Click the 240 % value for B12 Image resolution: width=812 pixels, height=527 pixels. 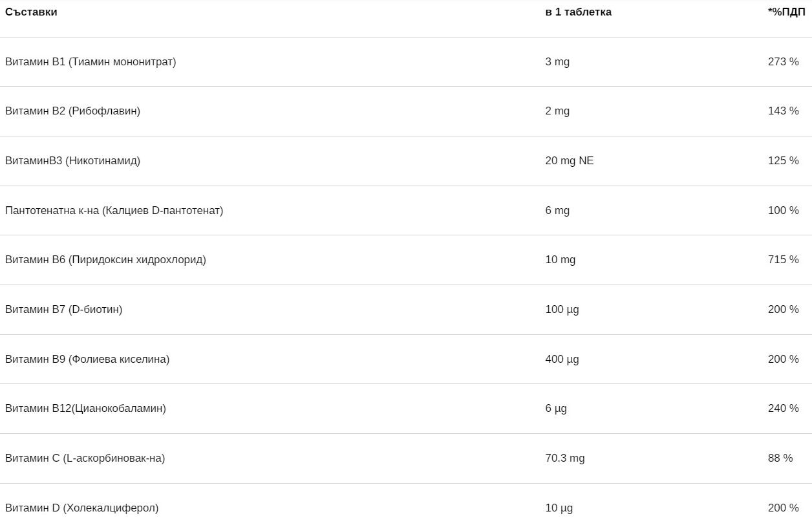click(x=783, y=408)
